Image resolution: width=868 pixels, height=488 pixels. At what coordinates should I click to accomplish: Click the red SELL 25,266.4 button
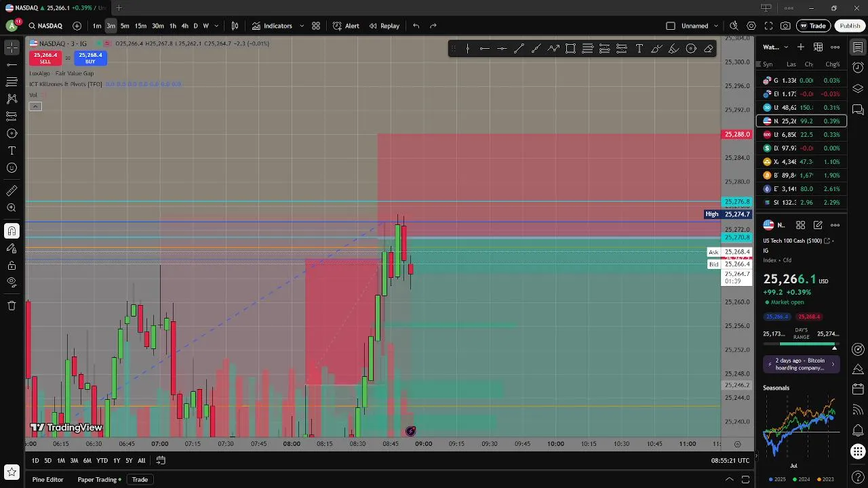point(45,58)
